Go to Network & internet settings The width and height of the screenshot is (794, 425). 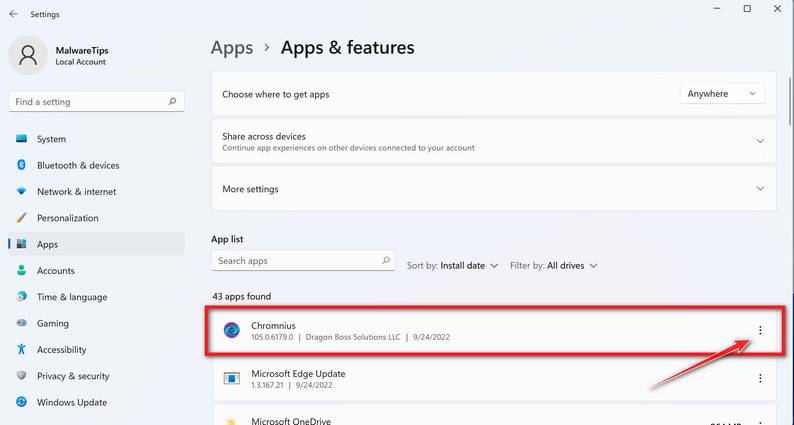(x=76, y=191)
